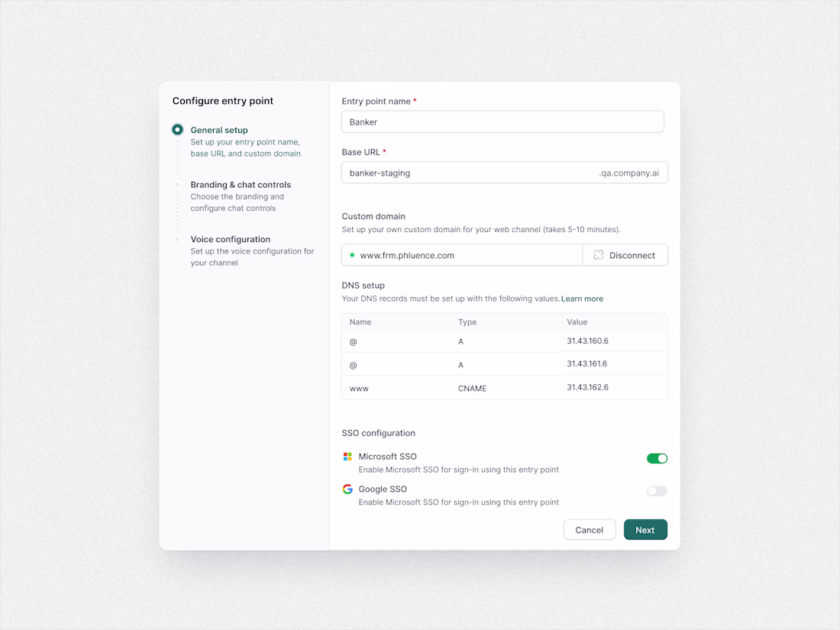This screenshot has width=840, height=630.
Task: Click the CNAME record type cell
Action: (472, 389)
